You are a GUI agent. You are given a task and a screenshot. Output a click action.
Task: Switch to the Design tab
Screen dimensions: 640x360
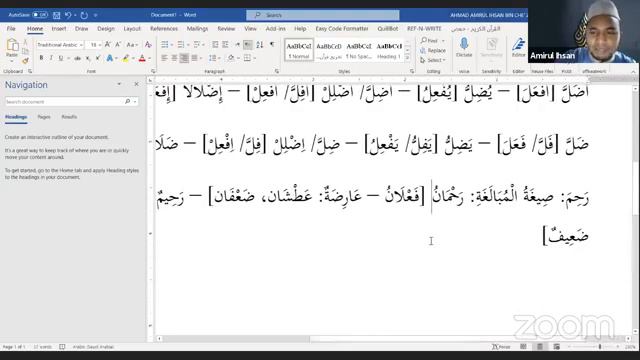point(106,29)
